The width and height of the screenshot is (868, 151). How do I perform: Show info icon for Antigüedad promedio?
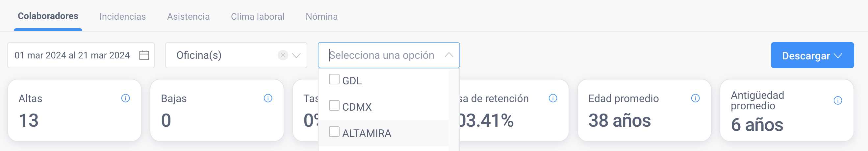tap(838, 100)
